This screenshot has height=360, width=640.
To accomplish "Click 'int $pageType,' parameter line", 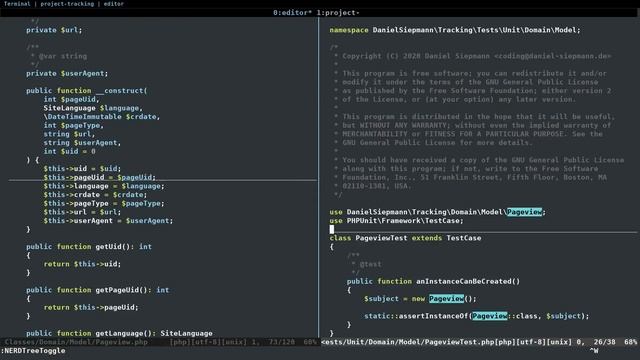I will (73, 125).
